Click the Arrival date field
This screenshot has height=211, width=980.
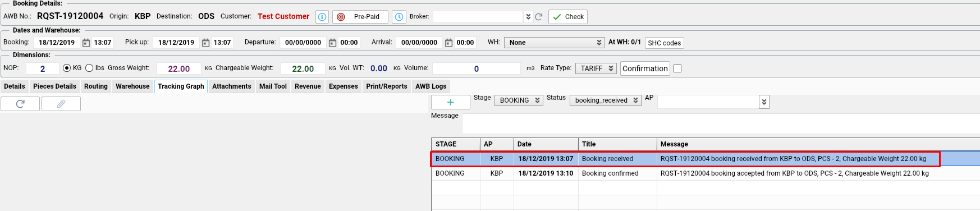pos(419,43)
